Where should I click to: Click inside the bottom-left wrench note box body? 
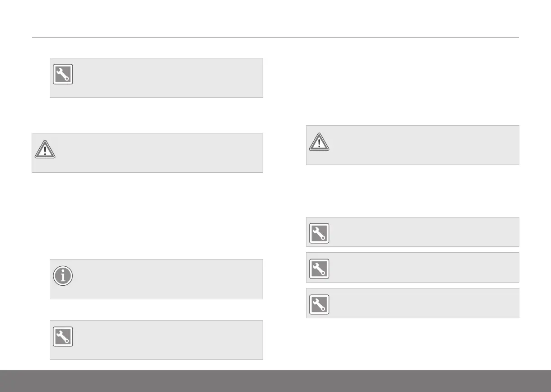(x=167, y=340)
